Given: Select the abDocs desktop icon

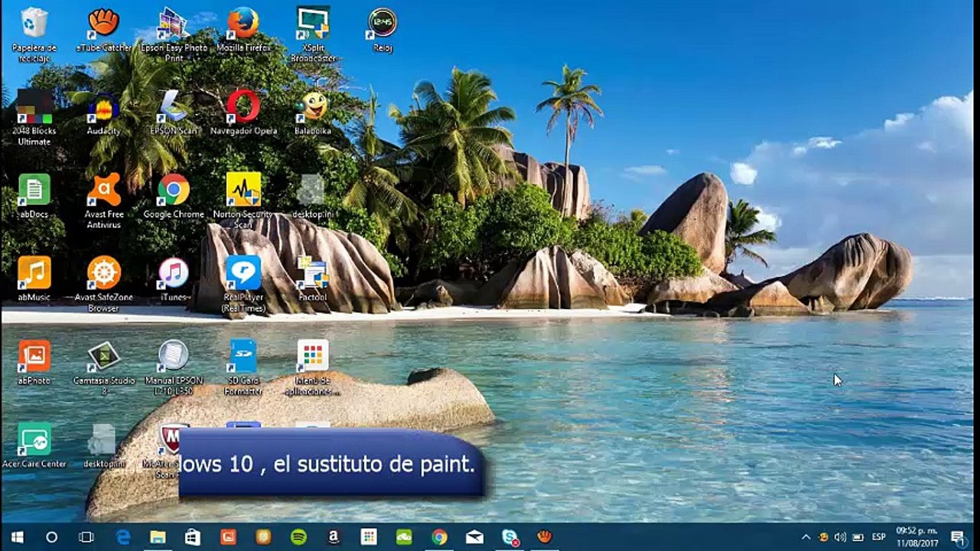Looking at the screenshot, I should point(34,197).
